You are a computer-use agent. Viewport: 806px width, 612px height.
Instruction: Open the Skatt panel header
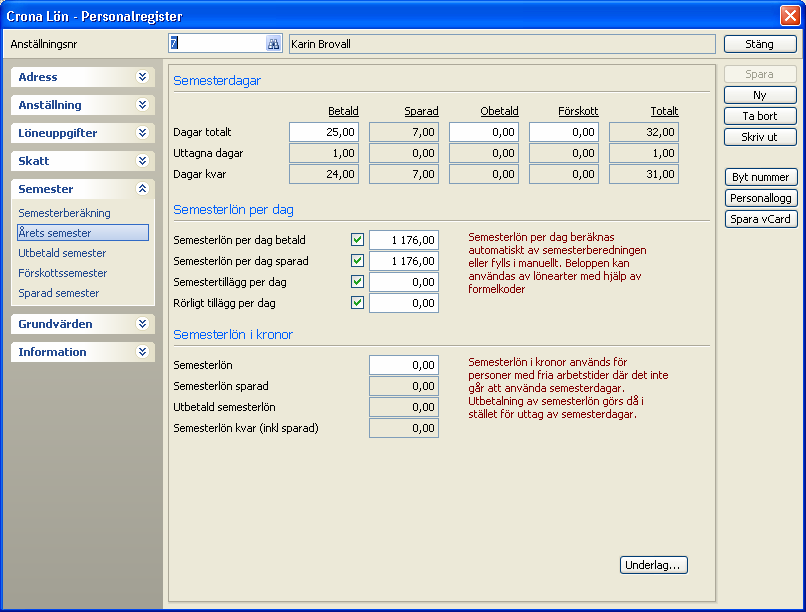coord(83,161)
